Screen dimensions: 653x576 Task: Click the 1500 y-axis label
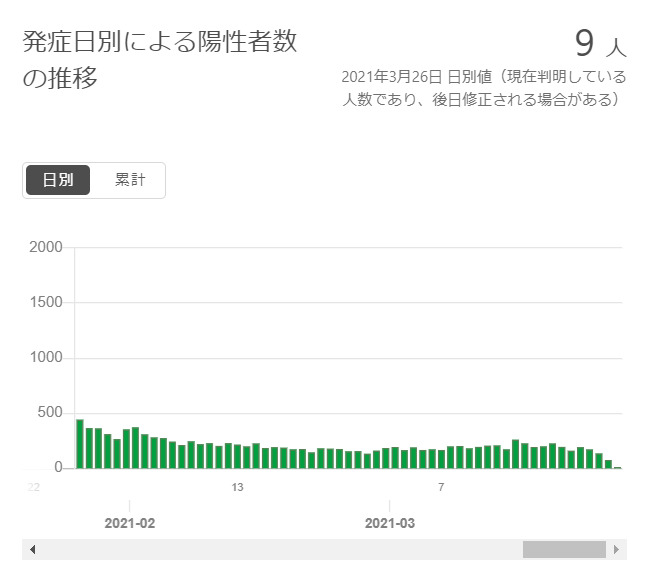coord(46,303)
